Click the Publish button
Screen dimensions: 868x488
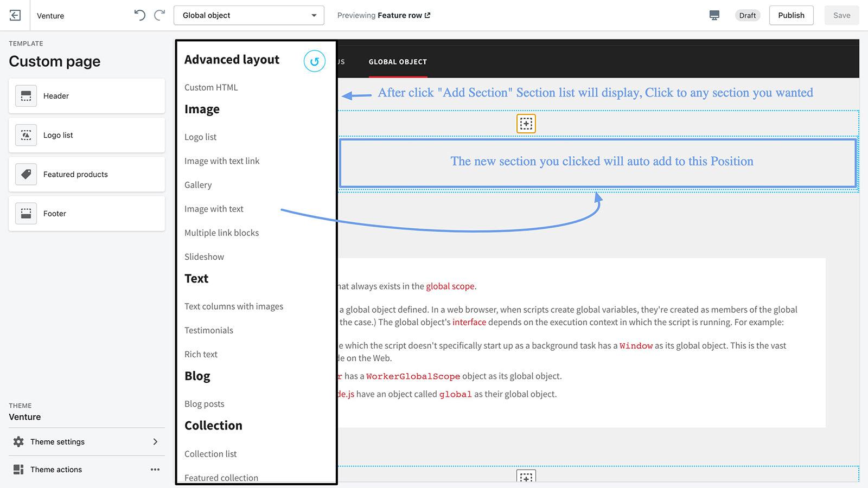coord(791,15)
